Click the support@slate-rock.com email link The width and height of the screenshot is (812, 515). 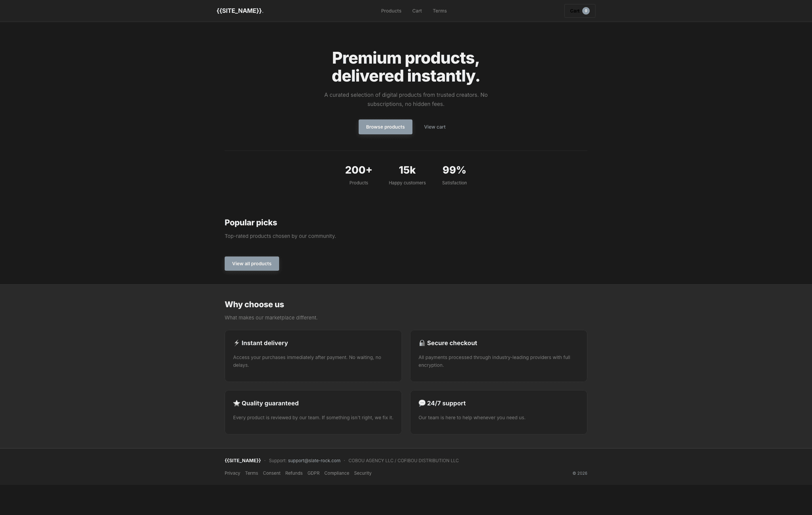coord(314,461)
